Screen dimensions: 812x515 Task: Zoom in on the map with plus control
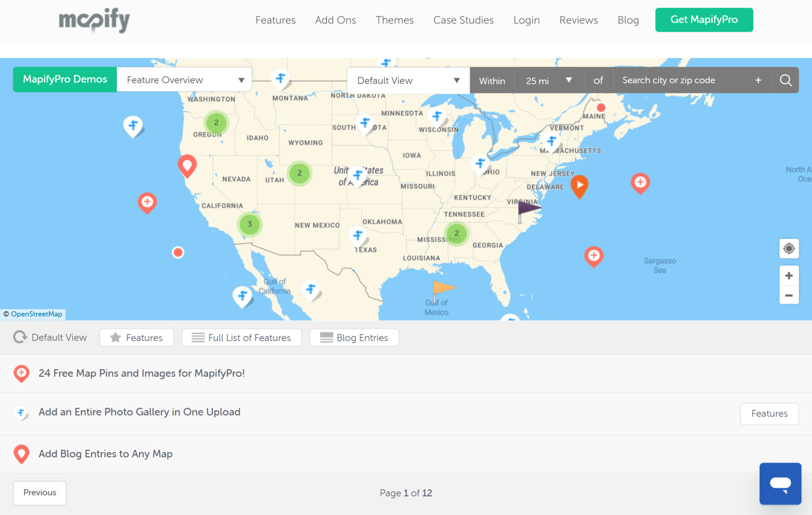click(789, 275)
